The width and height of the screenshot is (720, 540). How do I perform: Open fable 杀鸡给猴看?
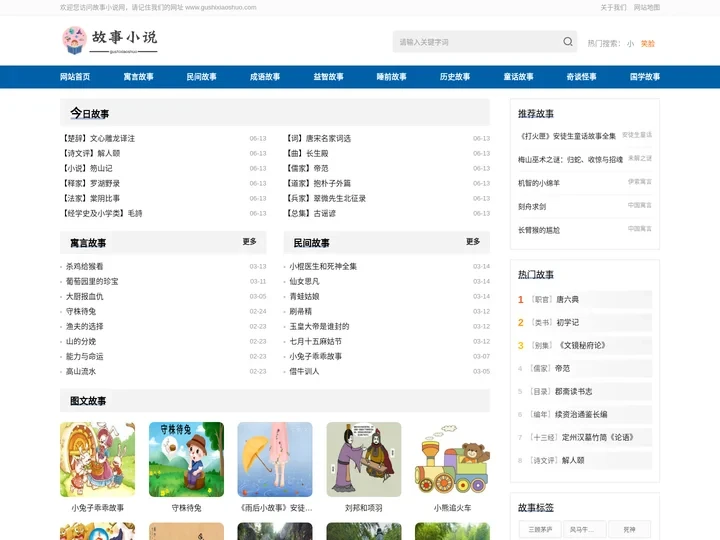(84, 266)
